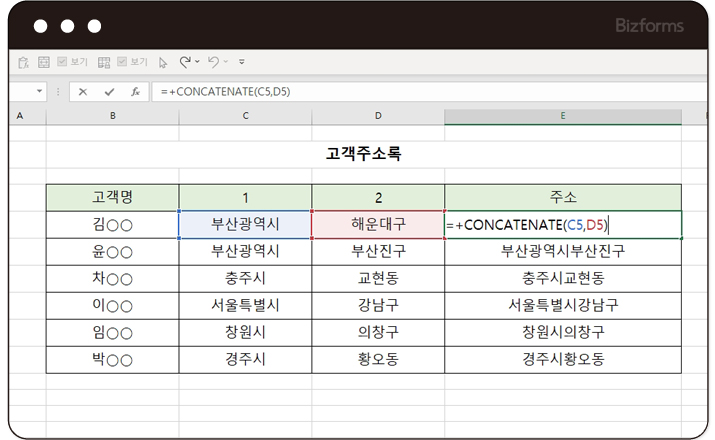Toggle the second 보기 checkbox
This screenshot has height=440, width=715.
pos(122,62)
